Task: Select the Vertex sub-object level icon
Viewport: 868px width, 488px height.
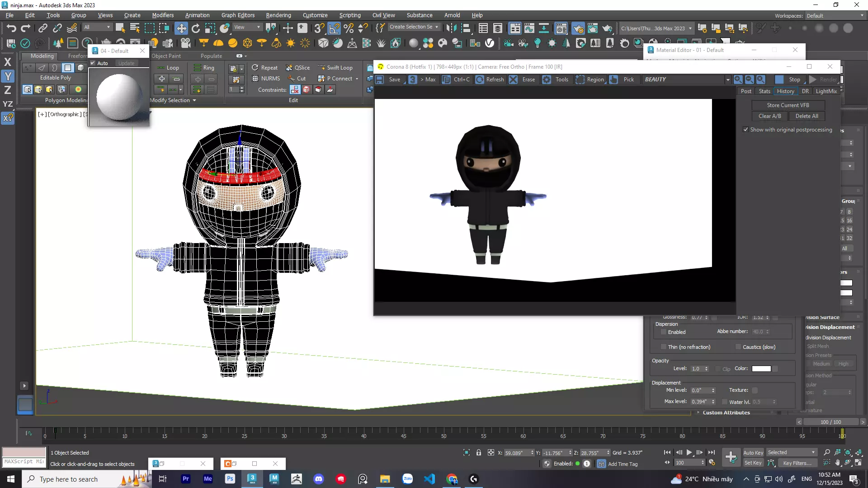Action: [x=28, y=68]
